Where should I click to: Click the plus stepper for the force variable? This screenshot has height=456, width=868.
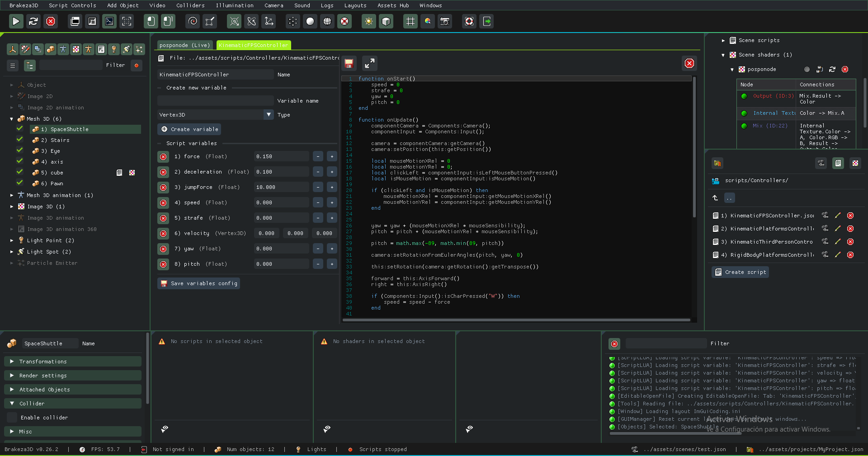[x=332, y=157]
